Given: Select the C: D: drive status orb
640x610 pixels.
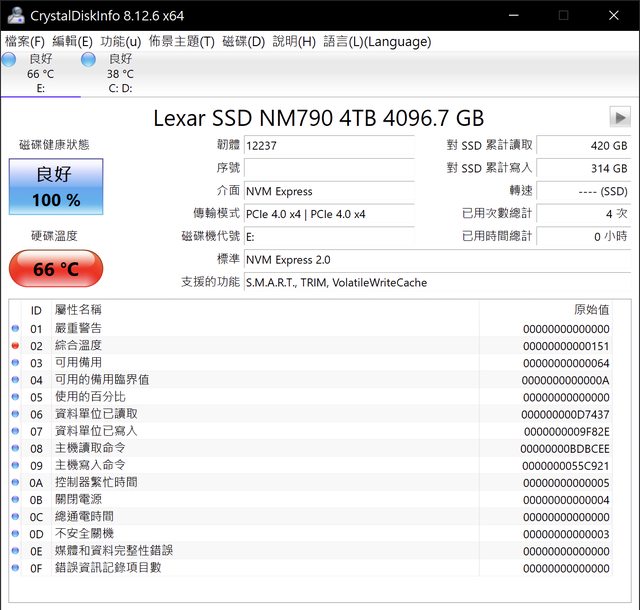Looking at the screenshot, I should click(x=89, y=60).
